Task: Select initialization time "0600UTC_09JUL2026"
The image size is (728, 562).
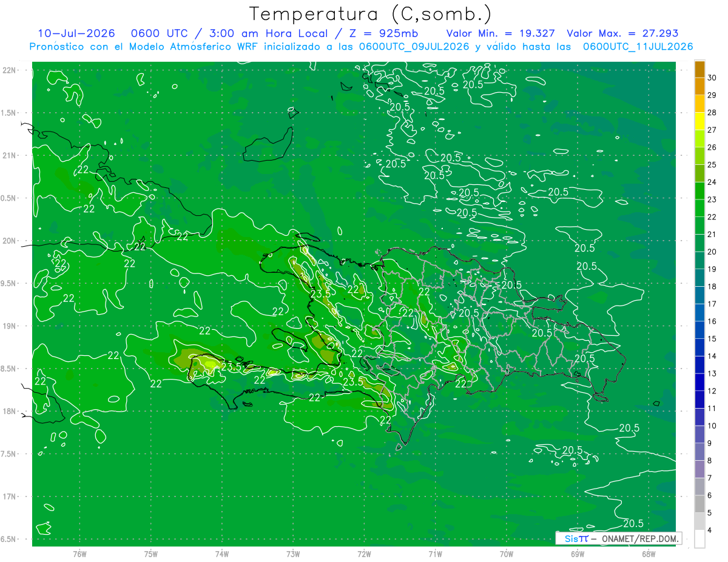Action: pos(414,47)
